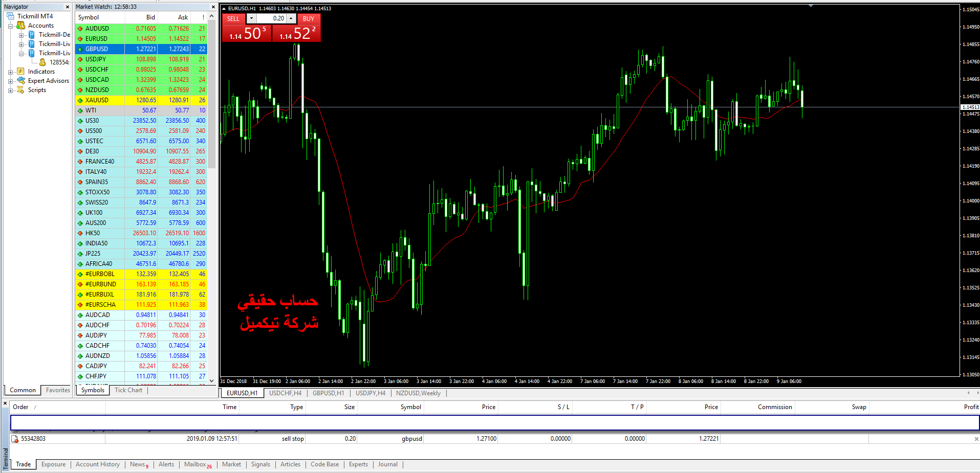980x473 pixels.
Task: Click the AUDUSD direction arrow icon
Action: [x=80, y=29]
